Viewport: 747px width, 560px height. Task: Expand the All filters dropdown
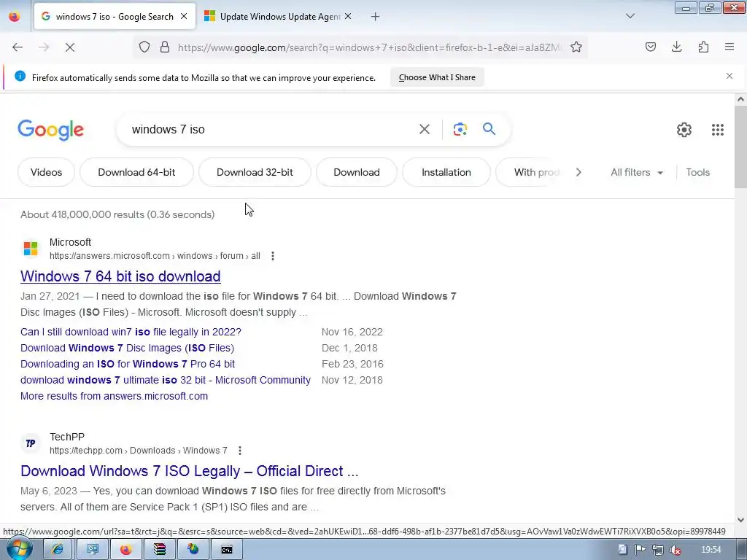click(636, 172)
